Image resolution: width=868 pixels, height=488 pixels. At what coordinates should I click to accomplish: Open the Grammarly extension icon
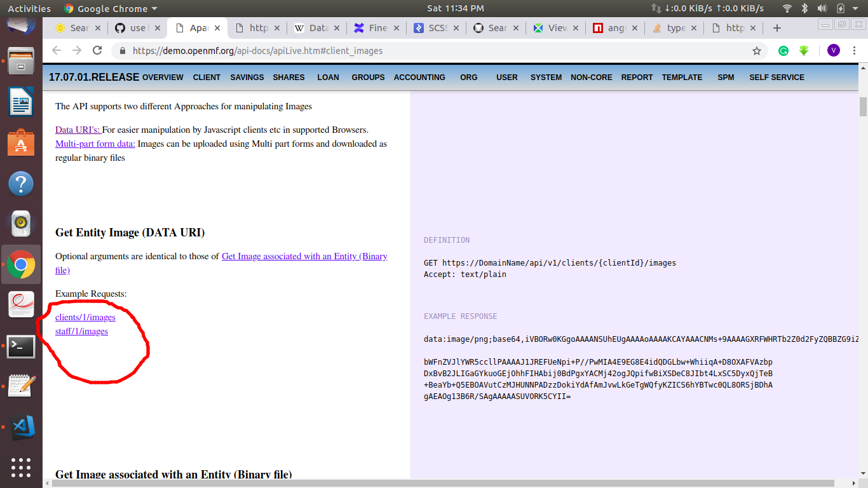tap(783, 51)
